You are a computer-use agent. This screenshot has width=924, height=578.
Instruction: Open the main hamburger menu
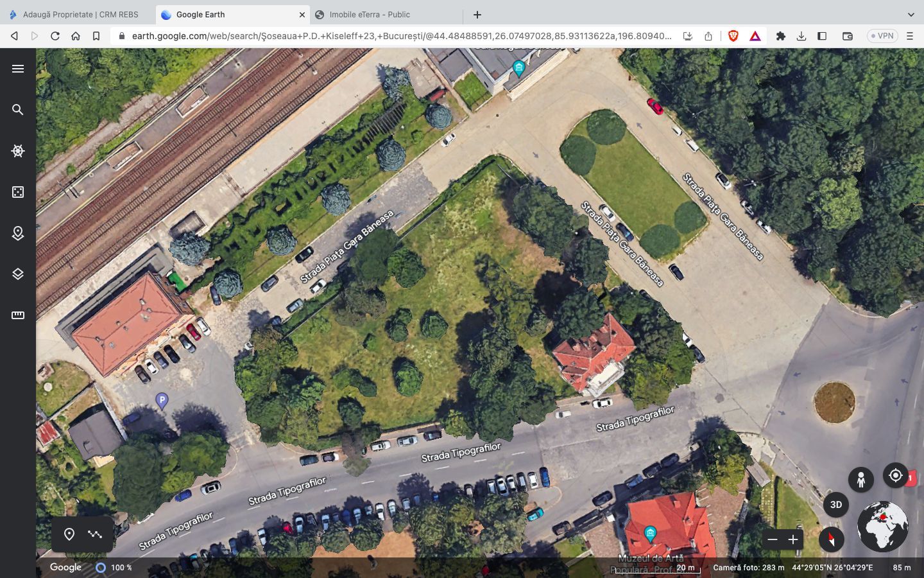[17, 68]
